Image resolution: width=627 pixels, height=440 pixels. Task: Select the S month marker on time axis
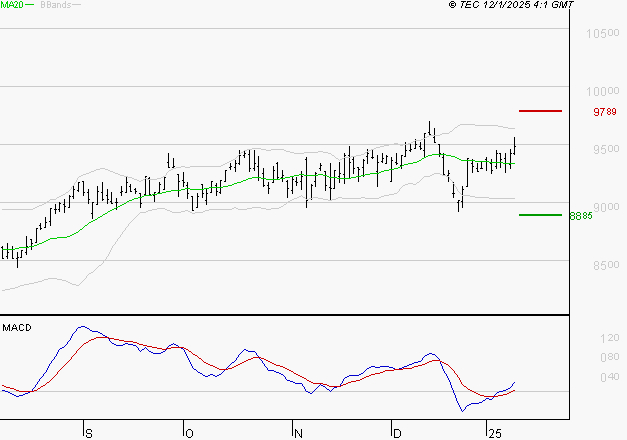click(88, 433)
